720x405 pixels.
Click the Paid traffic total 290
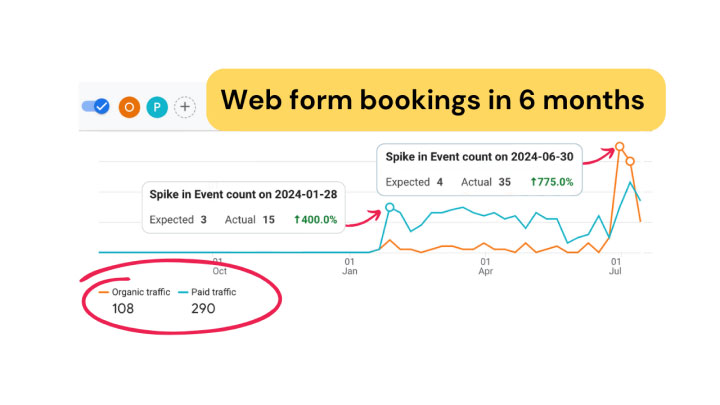click(203, 309)
